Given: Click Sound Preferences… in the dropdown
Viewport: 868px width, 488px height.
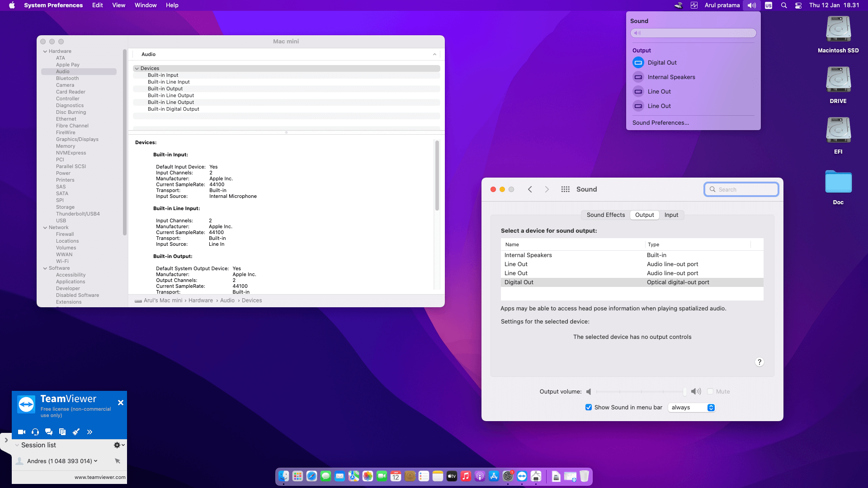Looking at the screenshot, I should (x=660, y=123).
